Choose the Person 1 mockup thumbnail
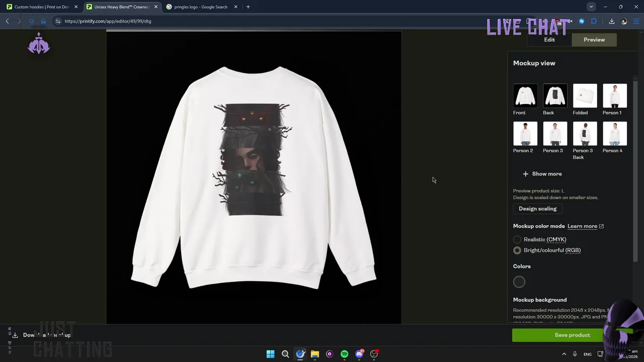Image resolution: width=644 pixels, height=362 pixels. click(615, 96)
